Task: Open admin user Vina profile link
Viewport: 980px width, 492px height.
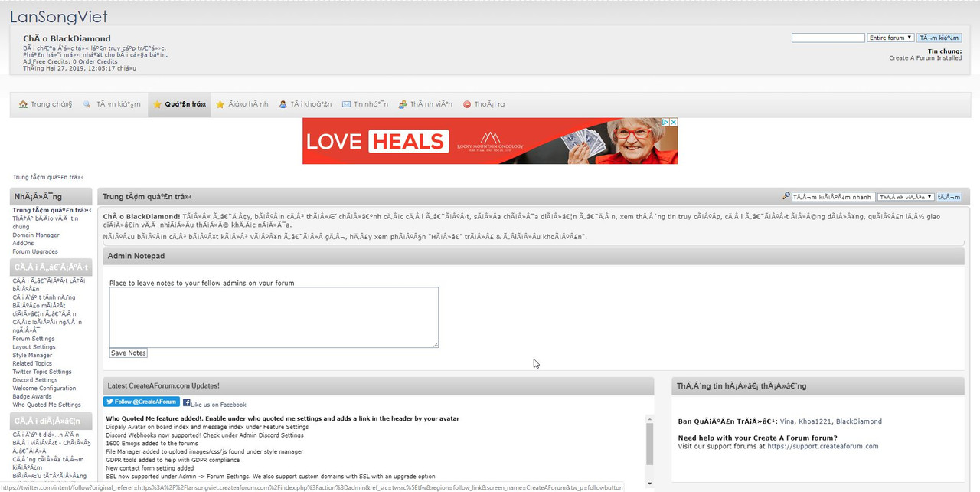Action: pyautogui.click(x=786, y=421)
